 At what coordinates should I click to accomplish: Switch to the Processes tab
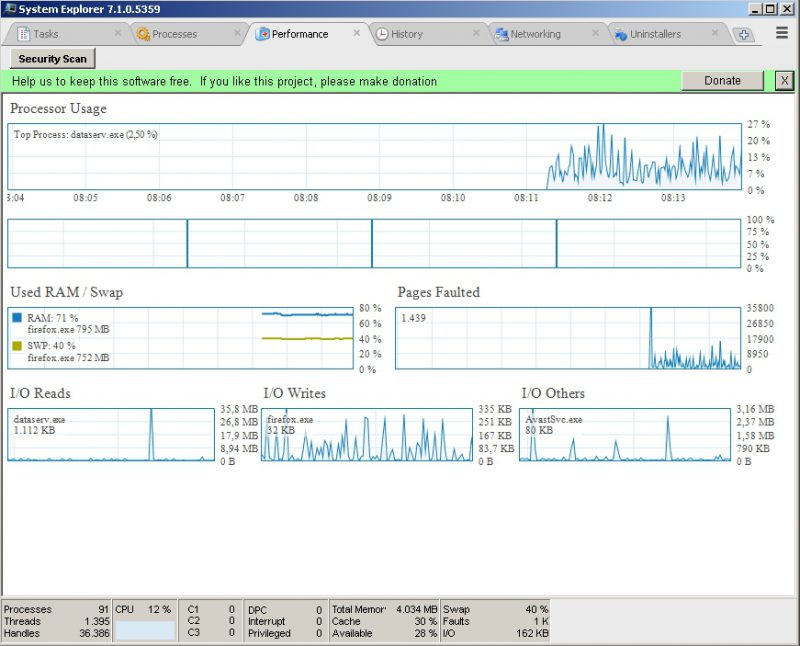tap(174, 34)
